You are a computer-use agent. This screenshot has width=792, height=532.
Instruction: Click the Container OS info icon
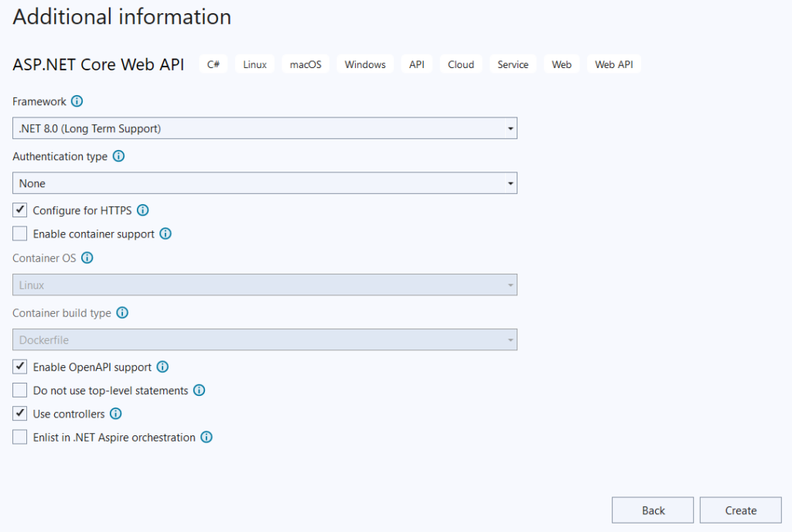(x=87, y=258)
